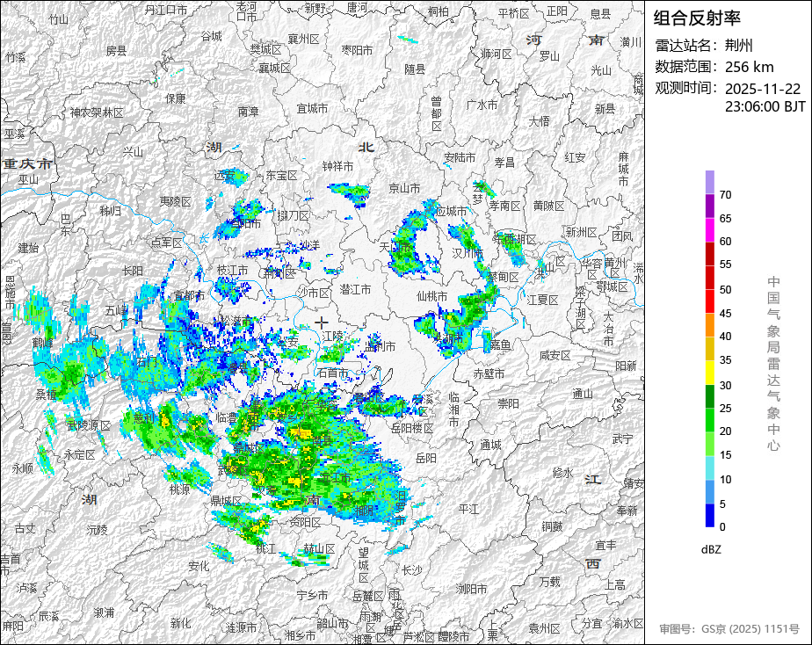
Task: Click the 宜城市 map label
Action: tap(312, 108)
